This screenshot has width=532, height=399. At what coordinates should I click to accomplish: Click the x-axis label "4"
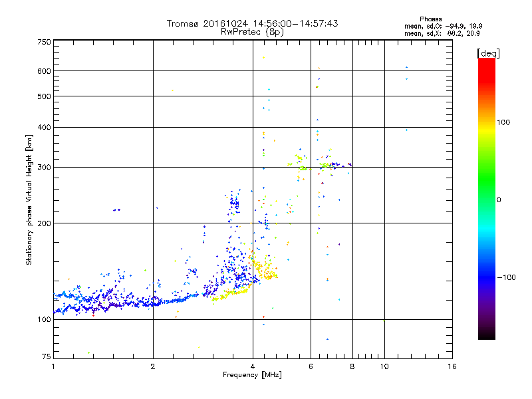(253, 366)
